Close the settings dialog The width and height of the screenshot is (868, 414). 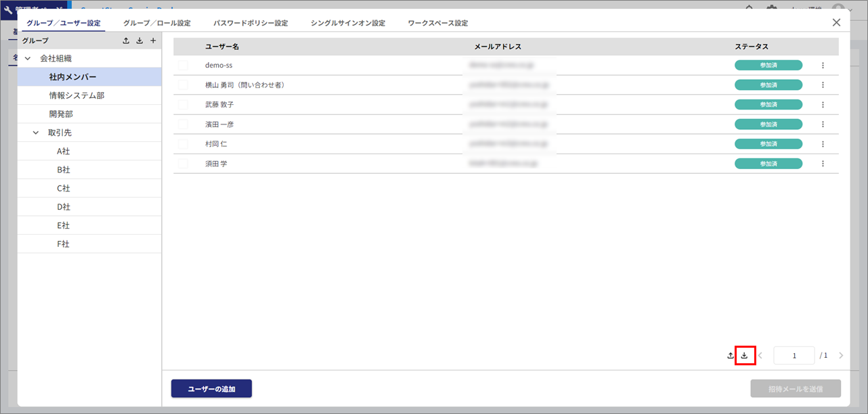point(836,22)
